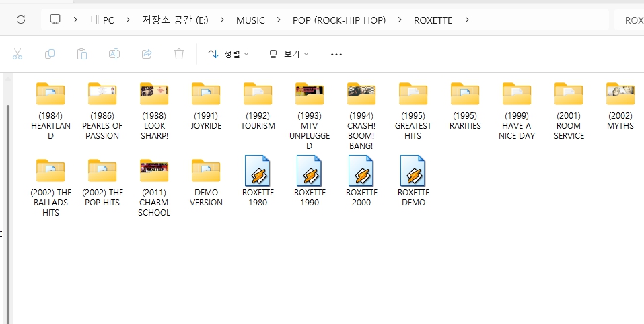The image size is (644, 324).
Task: Select the (1991) JOYRIDE folder
Action: [206, 105]
